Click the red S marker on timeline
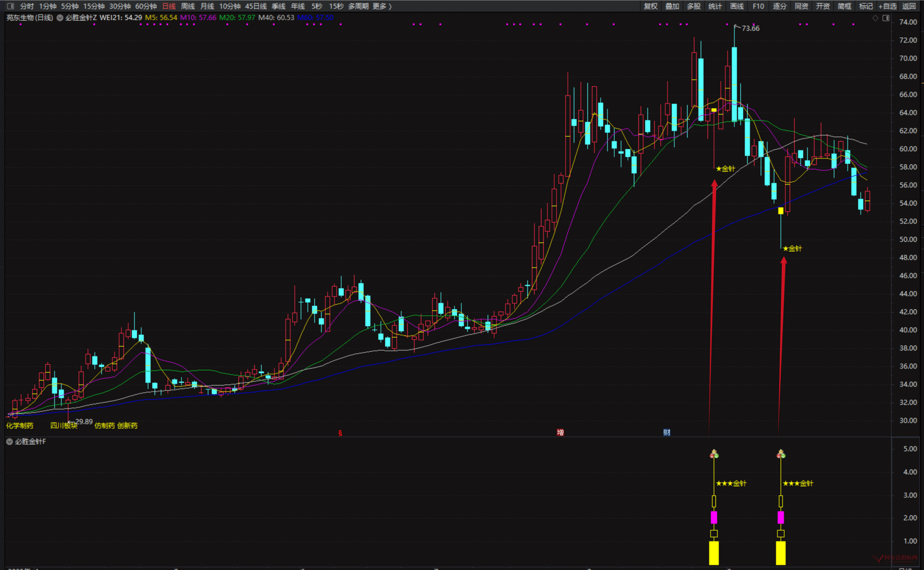Screen dimensions: 924x570 click(340, 433)
